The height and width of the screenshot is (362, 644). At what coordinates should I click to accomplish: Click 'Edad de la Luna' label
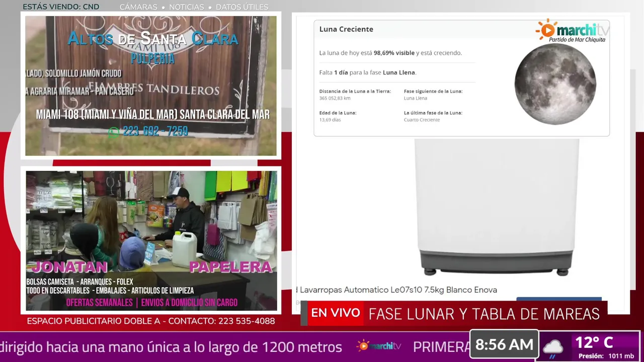click(x=338, y=113)
